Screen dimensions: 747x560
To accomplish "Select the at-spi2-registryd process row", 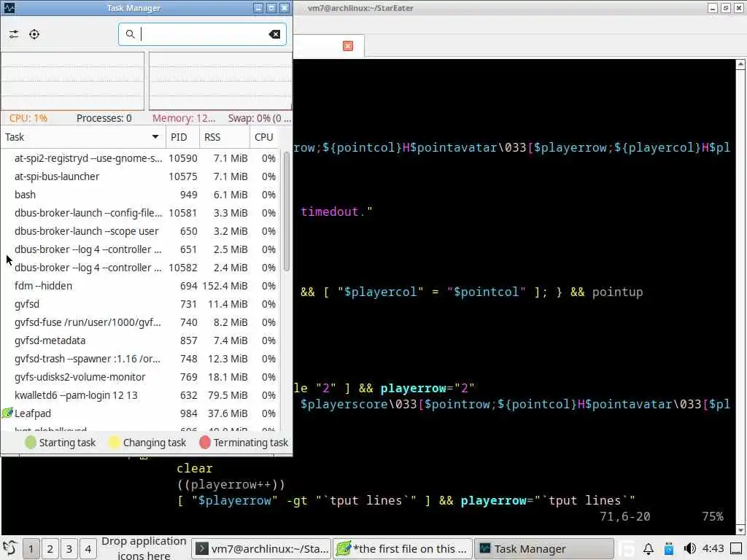I will pyautogui.click(x=141, y=158).
